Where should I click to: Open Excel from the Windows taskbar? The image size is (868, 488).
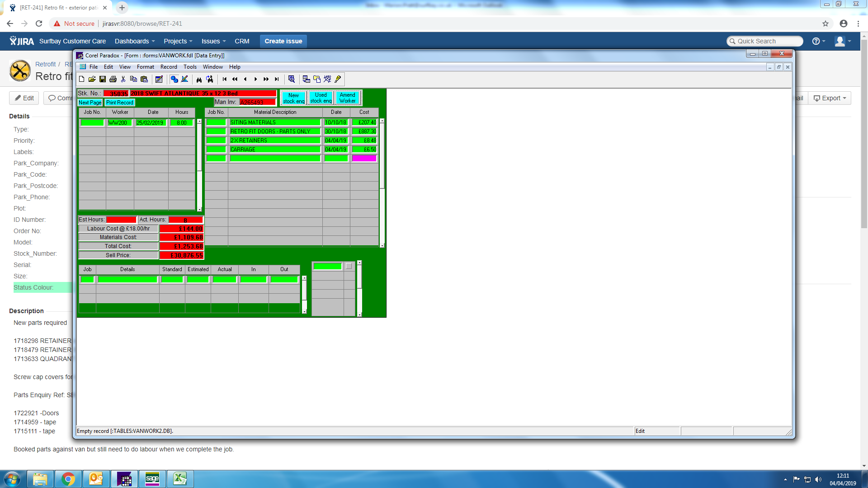coord(180,479)
